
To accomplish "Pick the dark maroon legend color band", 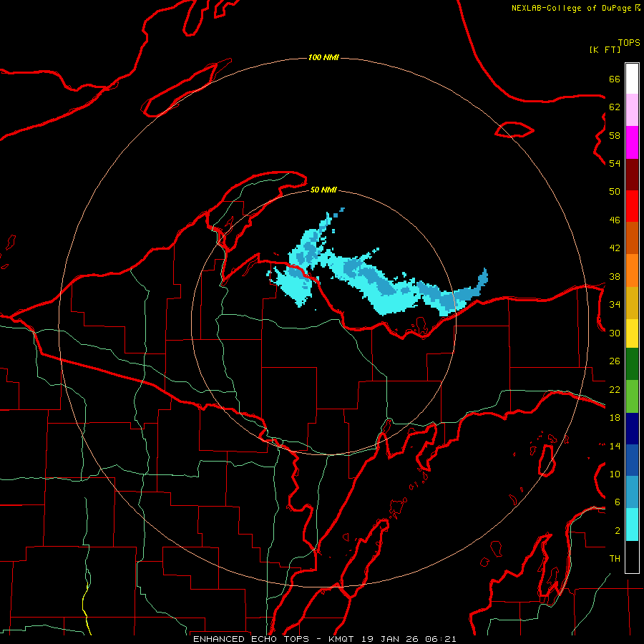I will [632, 175].
